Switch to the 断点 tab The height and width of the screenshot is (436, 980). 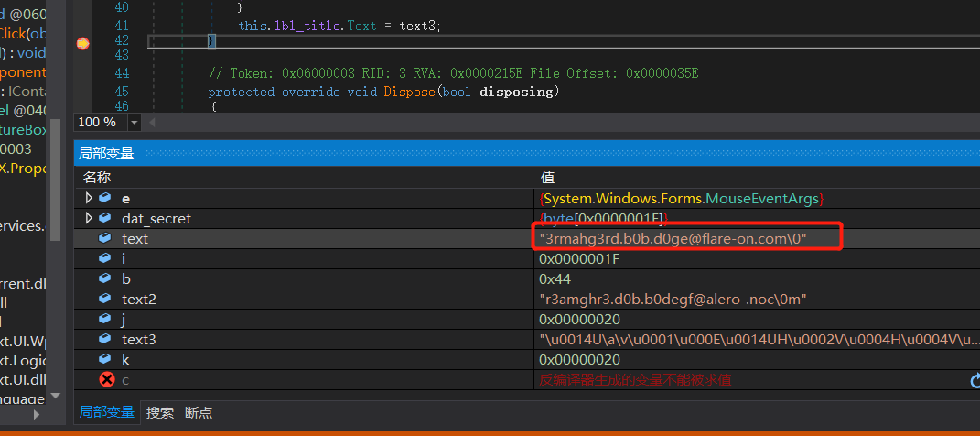coord(199,412)
